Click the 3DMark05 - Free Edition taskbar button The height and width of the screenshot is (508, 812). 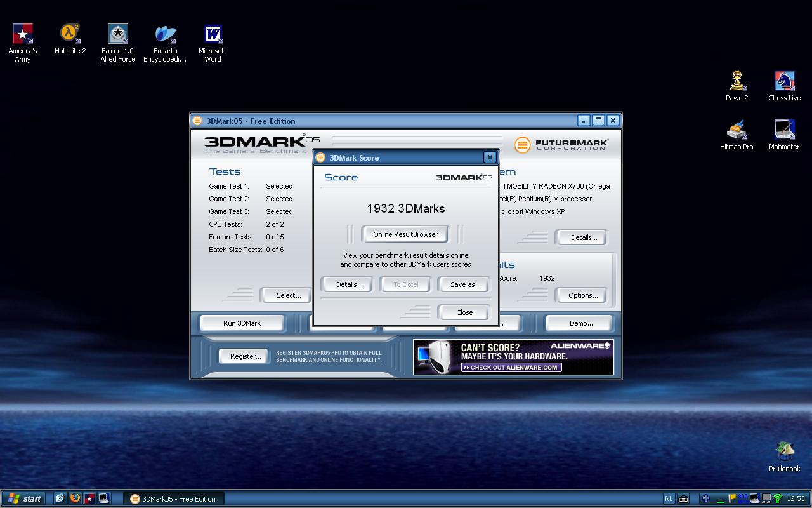[x=173, y=498]
